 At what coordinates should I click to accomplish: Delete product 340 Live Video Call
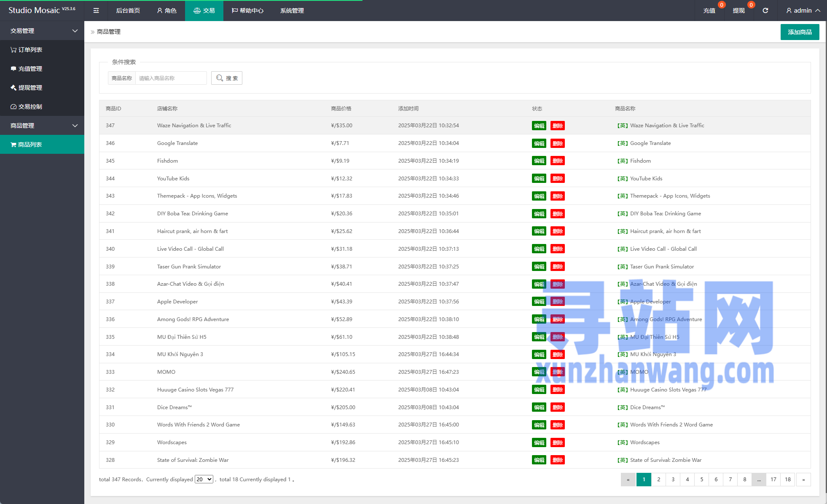558,249
